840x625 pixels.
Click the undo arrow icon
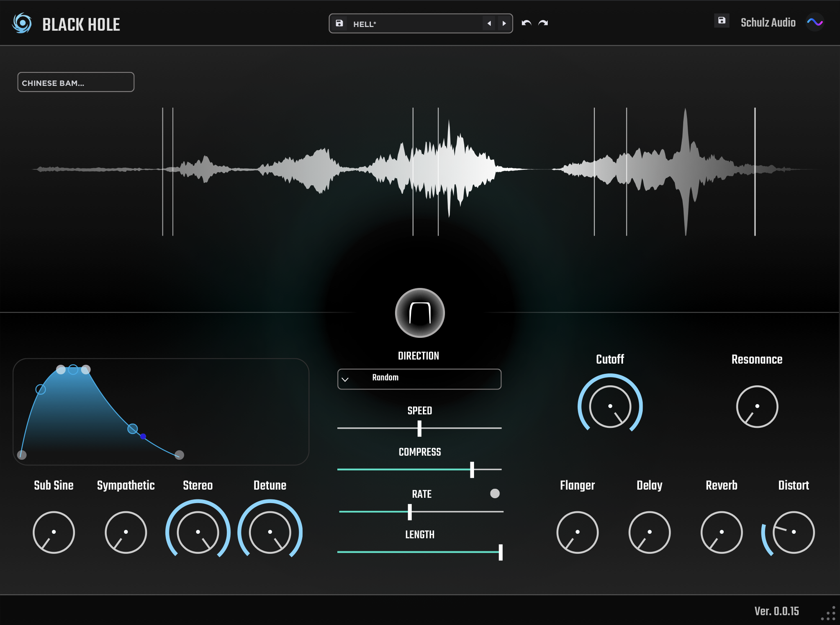pos(526,23)
